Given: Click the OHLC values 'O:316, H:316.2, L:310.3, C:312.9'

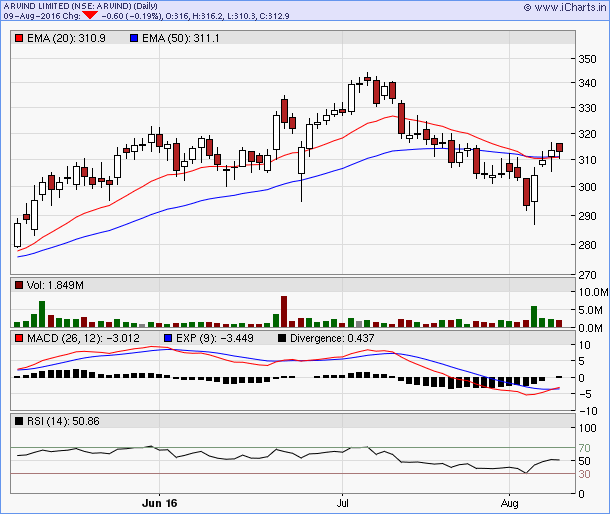Looking at the screenshot, I should pos(227,16).
